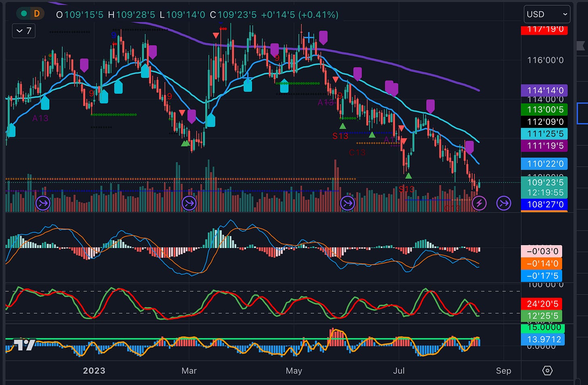Click the purple 114'14'0 price label
The image size is (588, 385).
(x=544, y=90)
